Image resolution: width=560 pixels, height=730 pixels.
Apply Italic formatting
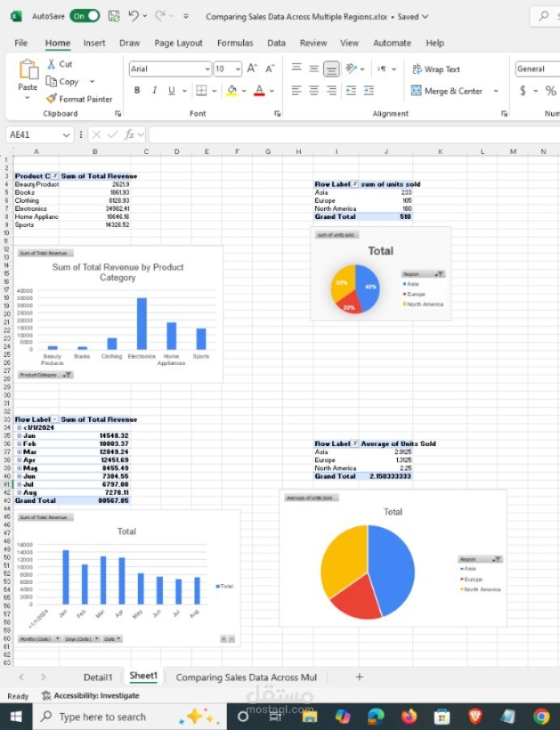click(x=154, y=90)
